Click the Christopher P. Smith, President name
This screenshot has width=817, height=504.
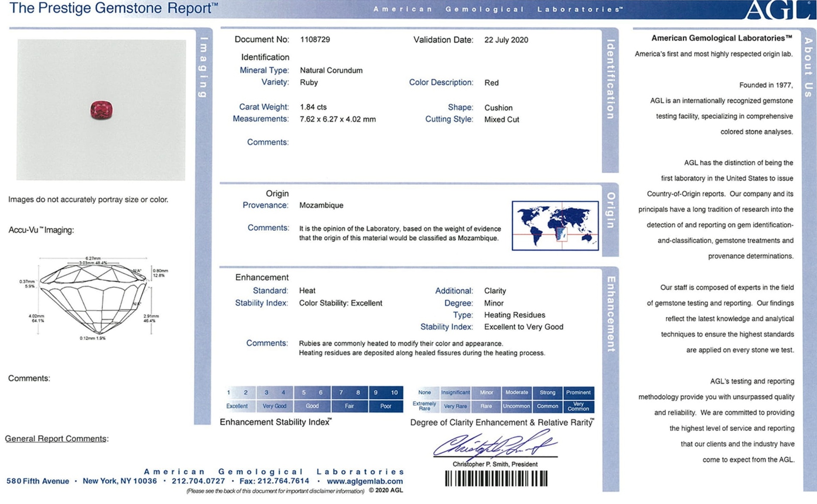[x=495, y=464]
